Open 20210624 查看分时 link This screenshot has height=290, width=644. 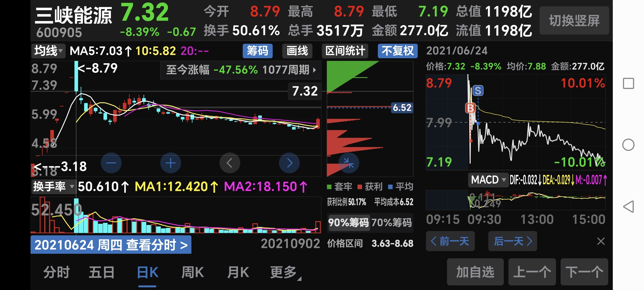[111, 245]
